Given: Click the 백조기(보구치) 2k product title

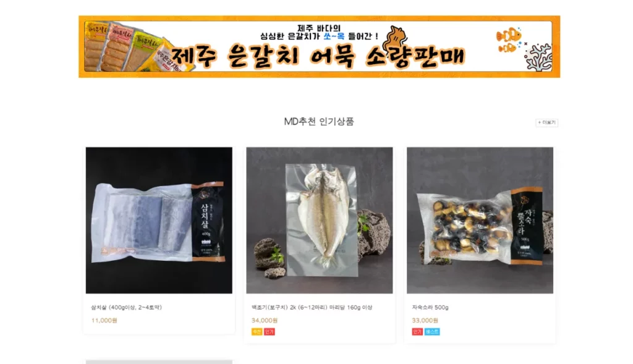Looking at the screenshot, I should [x=312, y=308].
